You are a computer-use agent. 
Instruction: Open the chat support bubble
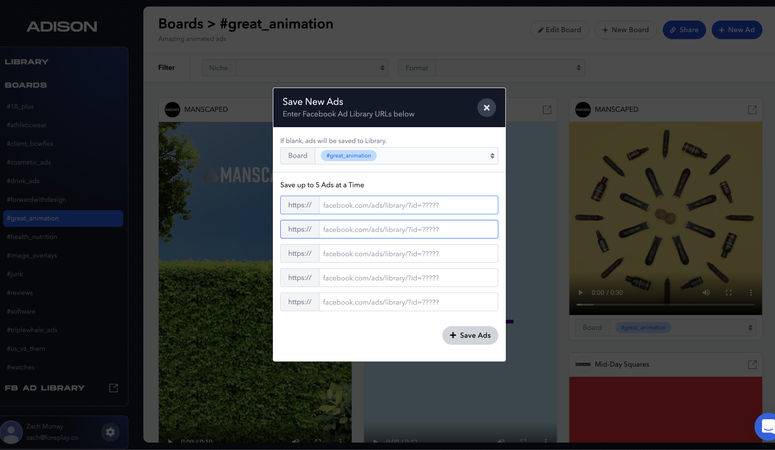766,426
